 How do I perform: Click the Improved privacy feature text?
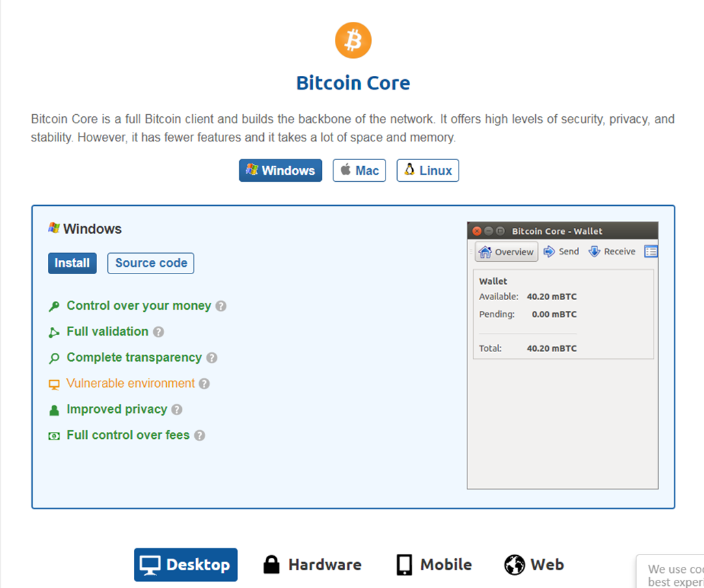(x=117, y=410)
